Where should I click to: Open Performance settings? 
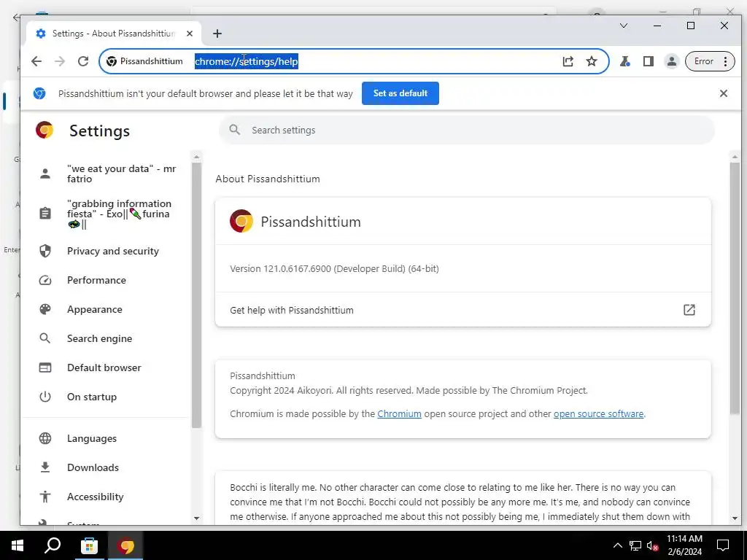click(x=105, y=280)
